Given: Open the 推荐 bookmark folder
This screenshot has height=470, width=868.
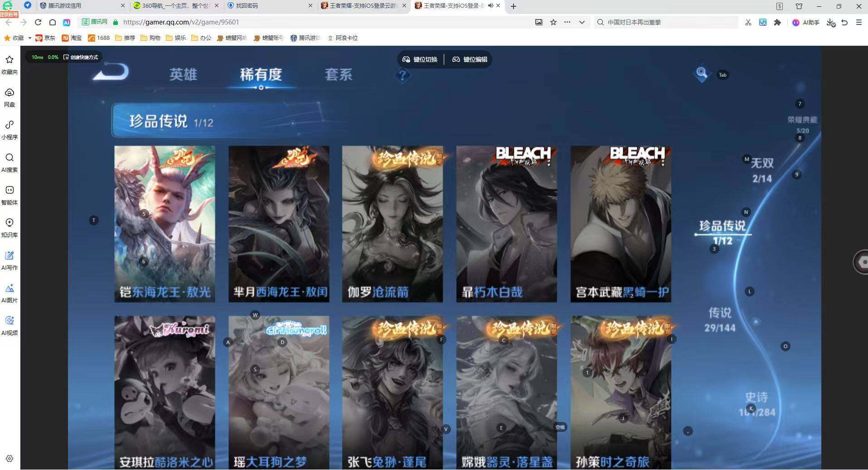Looking at the screenshot, I should [125, 38].
